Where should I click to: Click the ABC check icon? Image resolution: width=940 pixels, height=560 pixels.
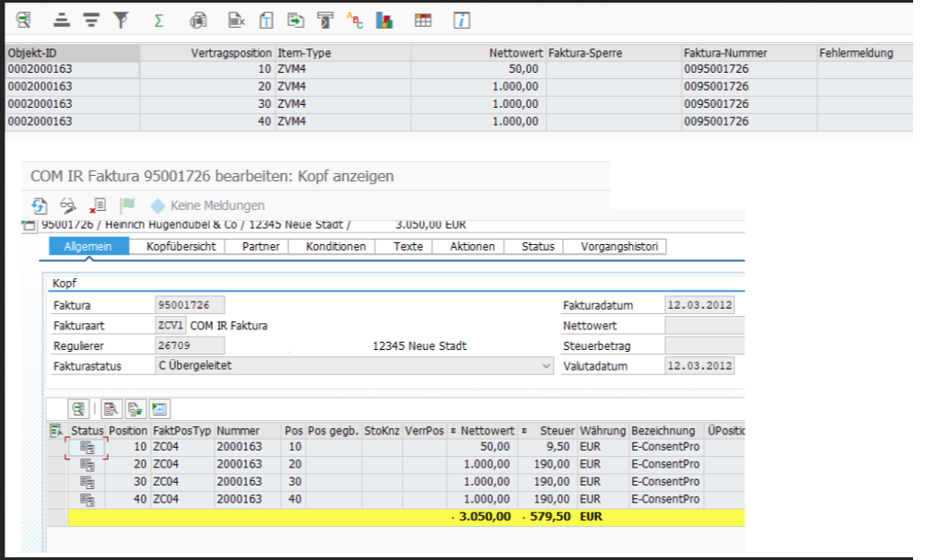356,20
